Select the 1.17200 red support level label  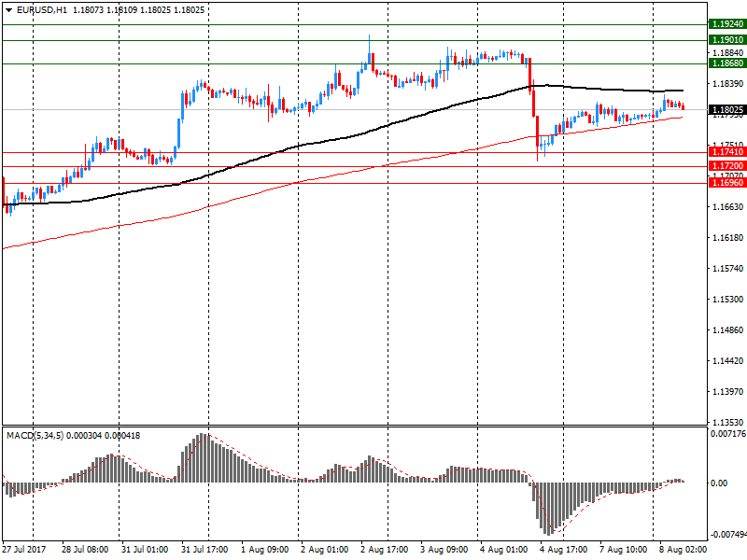tap(727, 166)
